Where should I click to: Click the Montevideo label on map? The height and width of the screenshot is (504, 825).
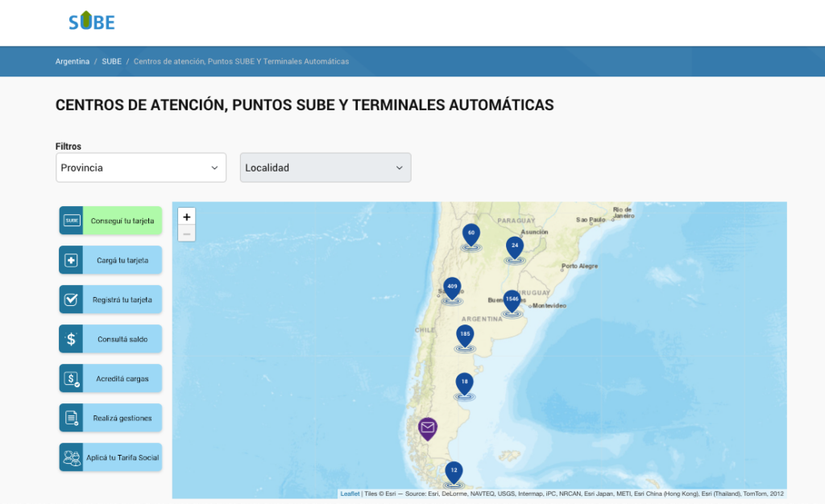tap(549, 305)
